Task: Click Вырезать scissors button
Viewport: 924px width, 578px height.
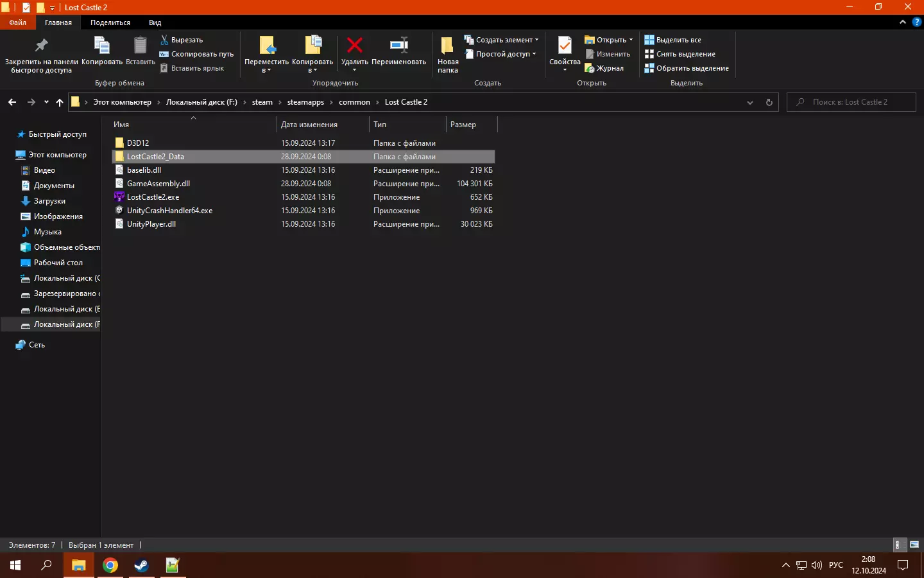Action: pyautogui.click(x=182, y=40)
